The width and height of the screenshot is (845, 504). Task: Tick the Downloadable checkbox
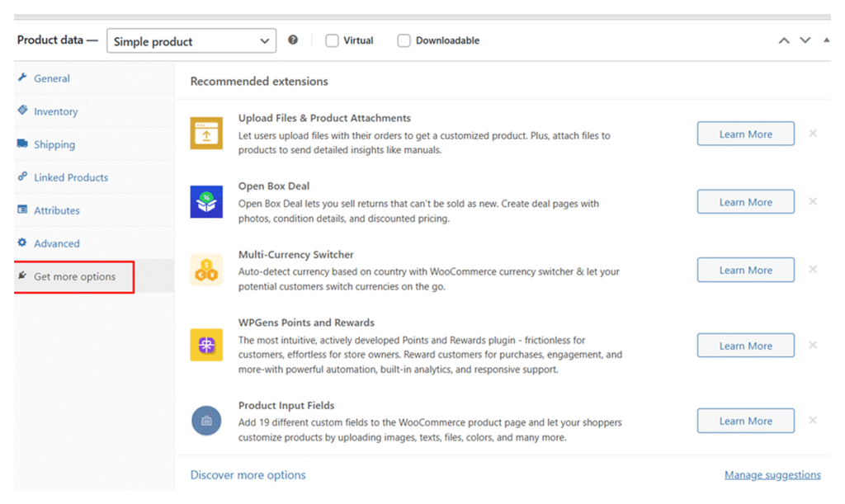click(x=404, y=40)
